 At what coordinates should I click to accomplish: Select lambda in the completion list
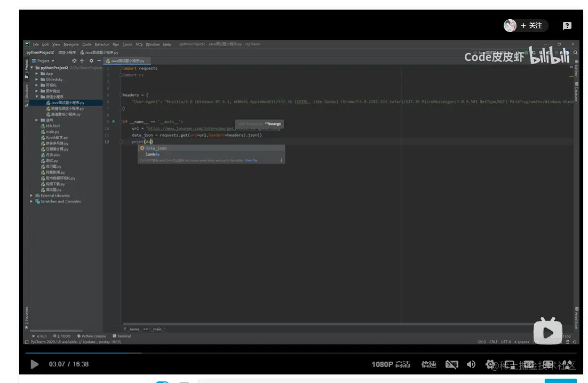pyautogui.click(x=211, y=154)
